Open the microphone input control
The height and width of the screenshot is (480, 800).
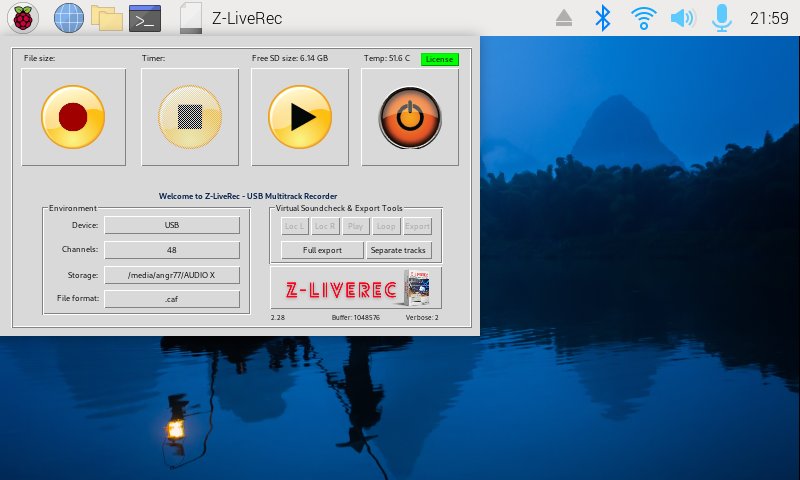tap(721, 18)
